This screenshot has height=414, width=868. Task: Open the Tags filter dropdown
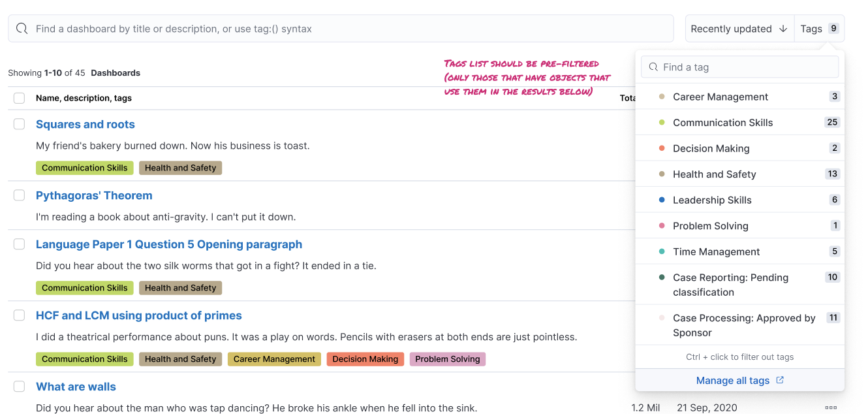click(x=811, y=28)
